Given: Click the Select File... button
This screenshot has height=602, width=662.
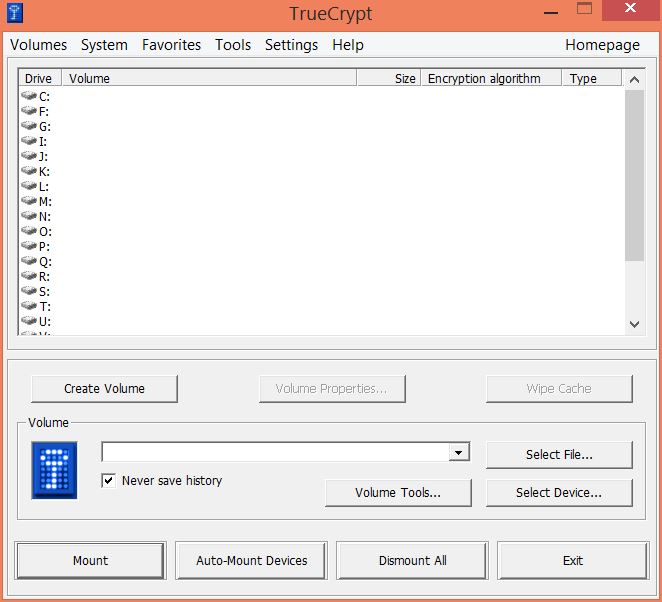Looking at the screenshot, I should pos(559,455).
